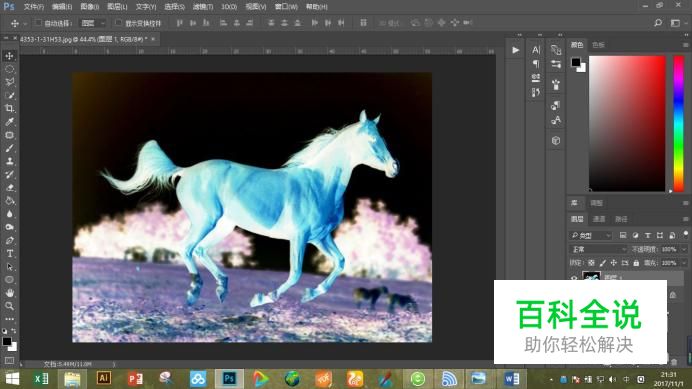This screenshot has height=389, width=692.
Task: Select the Brush tool
Action: pos(9,148)
